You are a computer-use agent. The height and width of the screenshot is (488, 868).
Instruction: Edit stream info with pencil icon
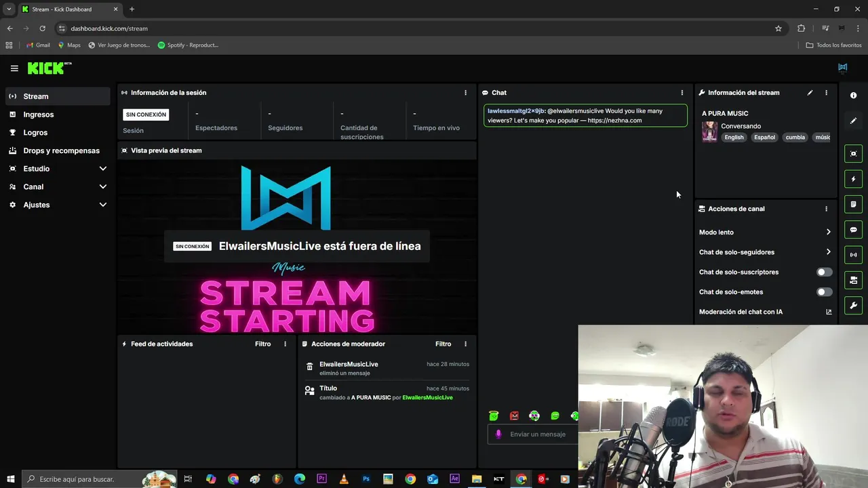(x=810, y=93)
